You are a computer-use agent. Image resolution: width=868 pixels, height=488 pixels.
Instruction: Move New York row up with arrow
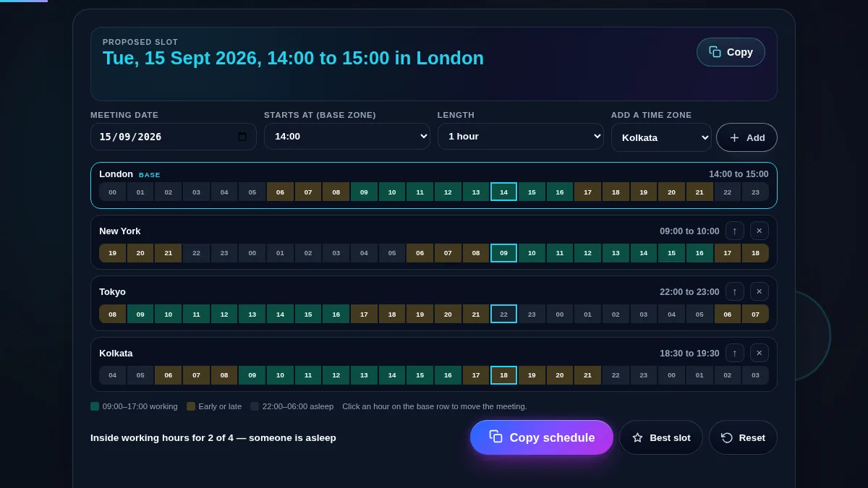pyautogui.click(x=735, y=231)
